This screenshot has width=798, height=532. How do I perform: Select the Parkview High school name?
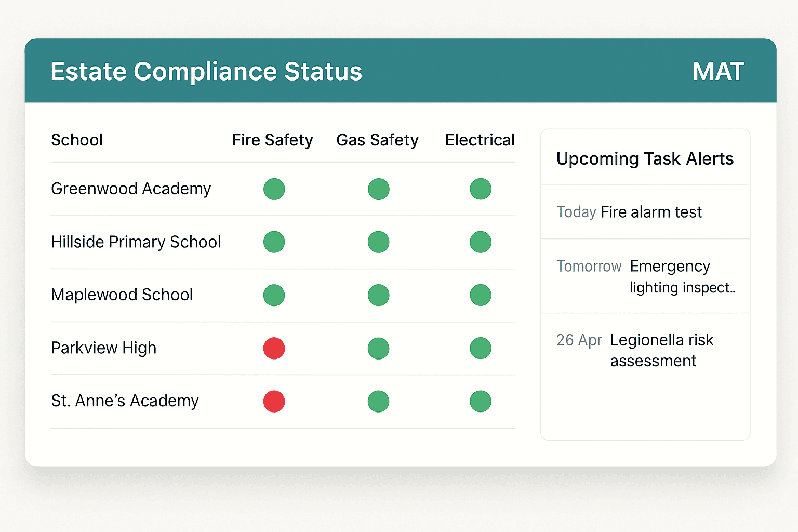pyautogui.click(x=104, y=348)
